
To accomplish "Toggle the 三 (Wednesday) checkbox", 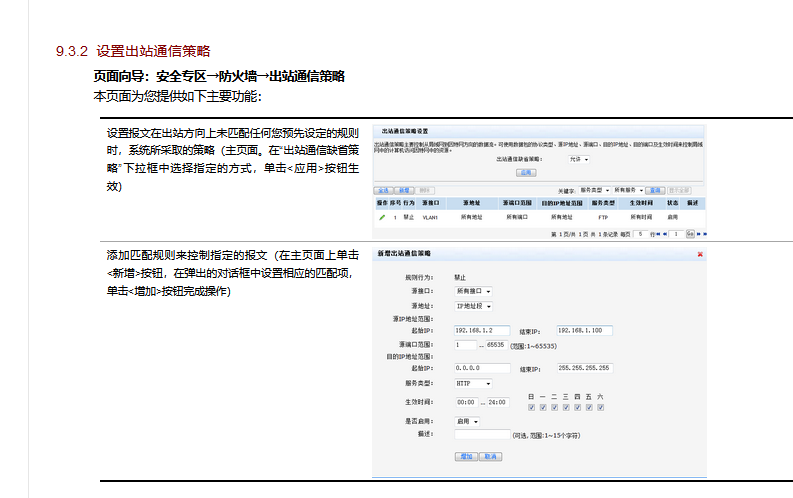I will [x=566, y=408].
